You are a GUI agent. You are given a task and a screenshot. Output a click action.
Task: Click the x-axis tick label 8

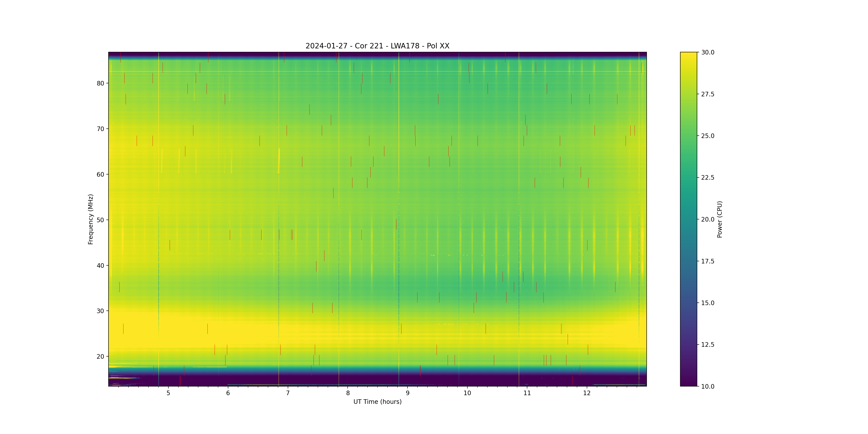[x=348, y=393]
